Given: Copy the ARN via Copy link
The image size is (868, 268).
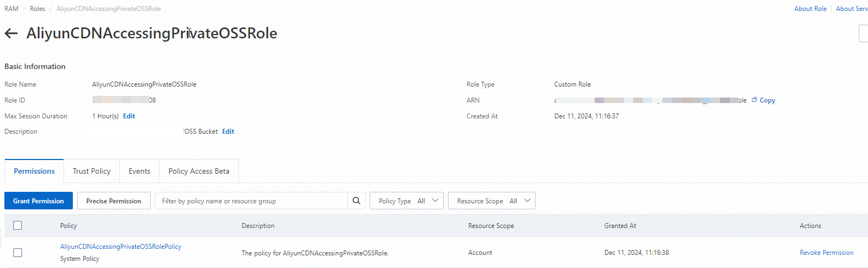Looking at the screenshot, I should point(767,100).
